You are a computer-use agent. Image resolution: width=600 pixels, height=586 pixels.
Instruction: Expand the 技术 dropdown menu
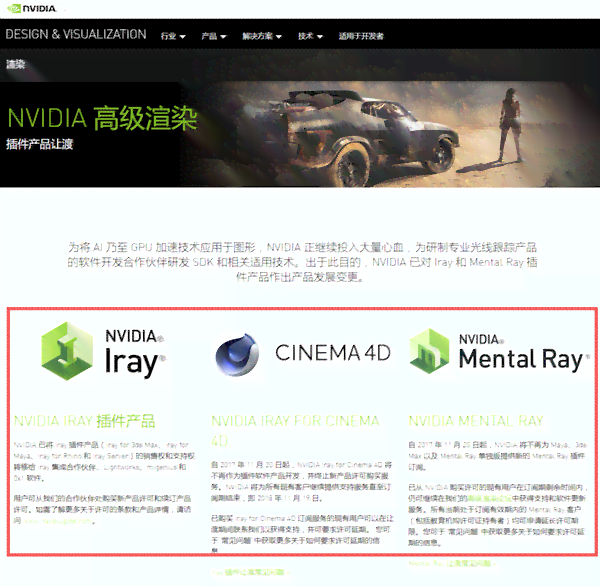pos(310,36)
